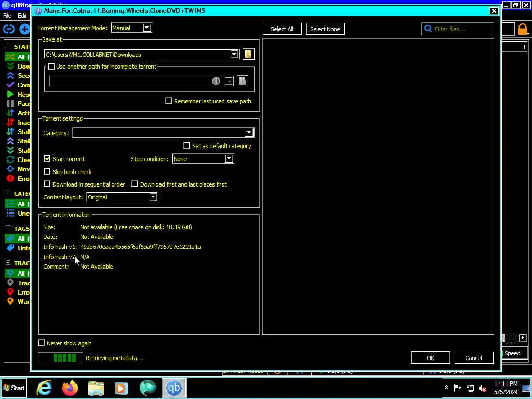532x399 pixels.
Task: Click muted volume icon in system tray
Action: [x=482, y=388]
